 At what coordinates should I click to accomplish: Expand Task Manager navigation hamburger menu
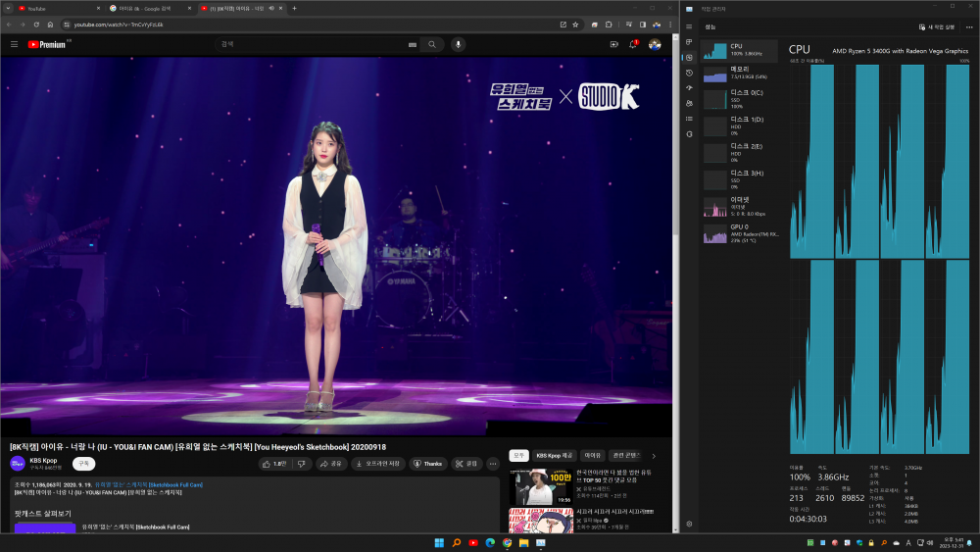[x=689, y=26]
